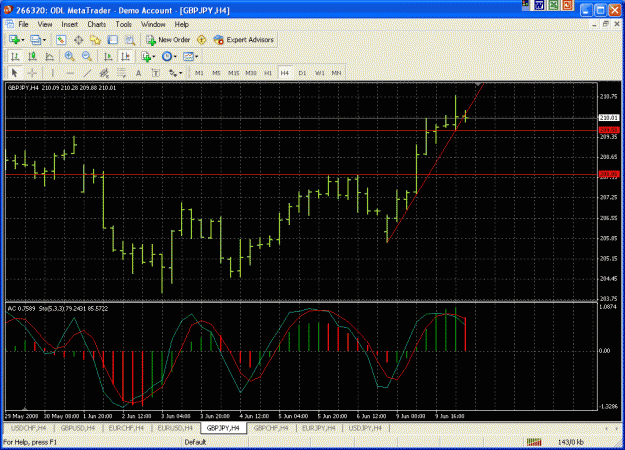Open the Market Watch window icon
625x450 pixels.
pyautogui.click(x=61, y=40)
